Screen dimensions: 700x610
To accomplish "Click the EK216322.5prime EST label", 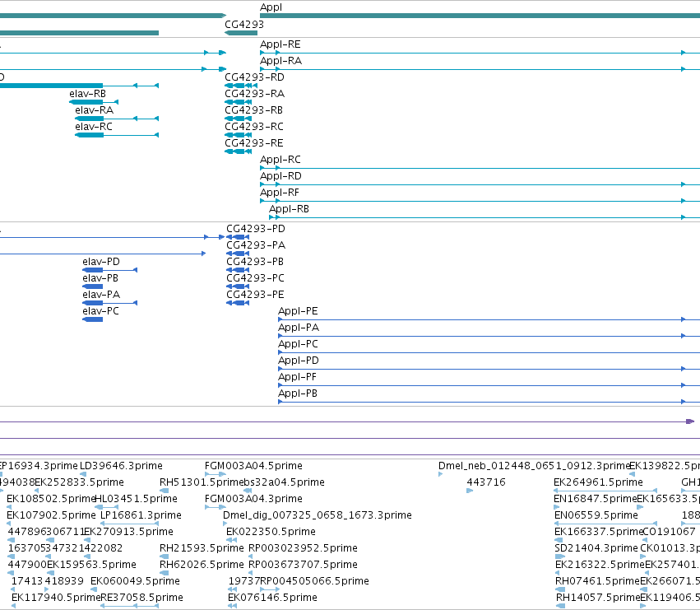I will pos(600,565).
